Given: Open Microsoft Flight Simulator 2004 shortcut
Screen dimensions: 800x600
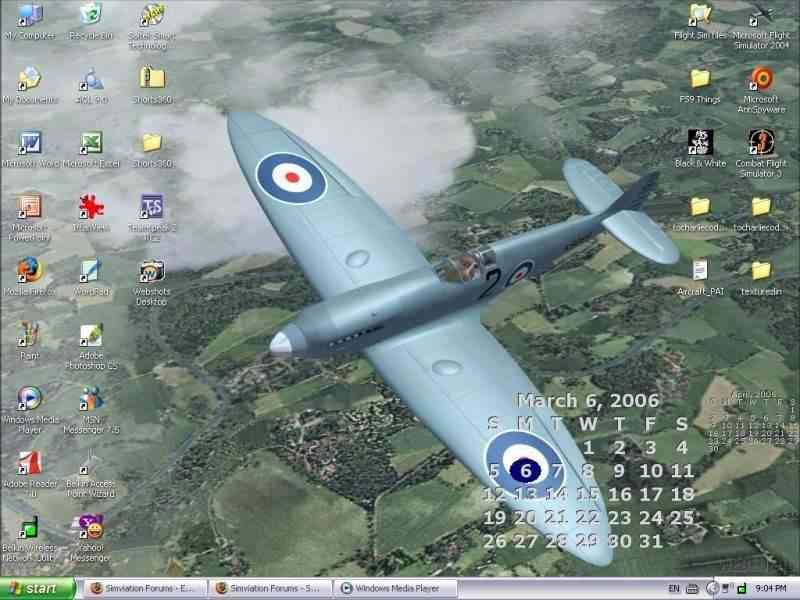Looking at the screenshot, I should 761,16.
